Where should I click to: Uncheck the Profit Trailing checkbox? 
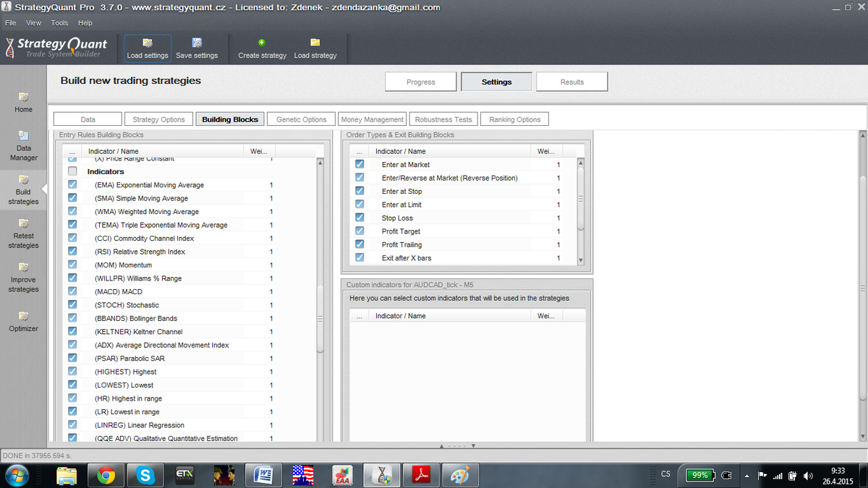[x=359, y=244]
